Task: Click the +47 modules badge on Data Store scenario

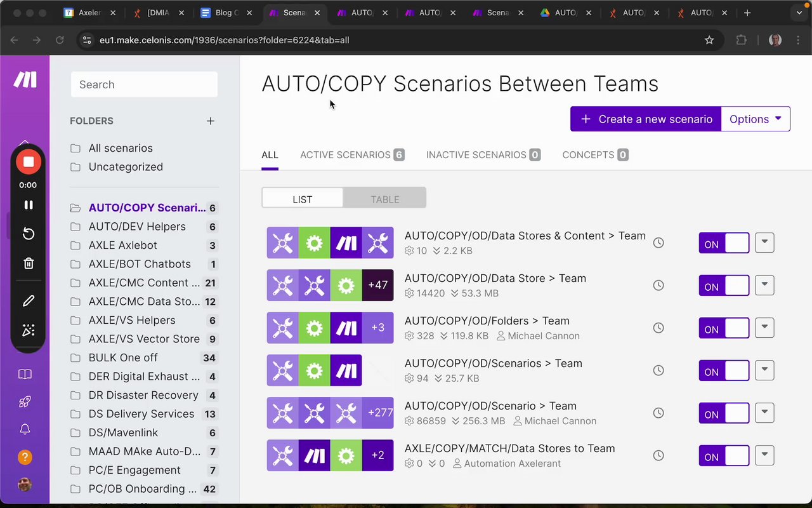Action: click(x=377, y=285)
